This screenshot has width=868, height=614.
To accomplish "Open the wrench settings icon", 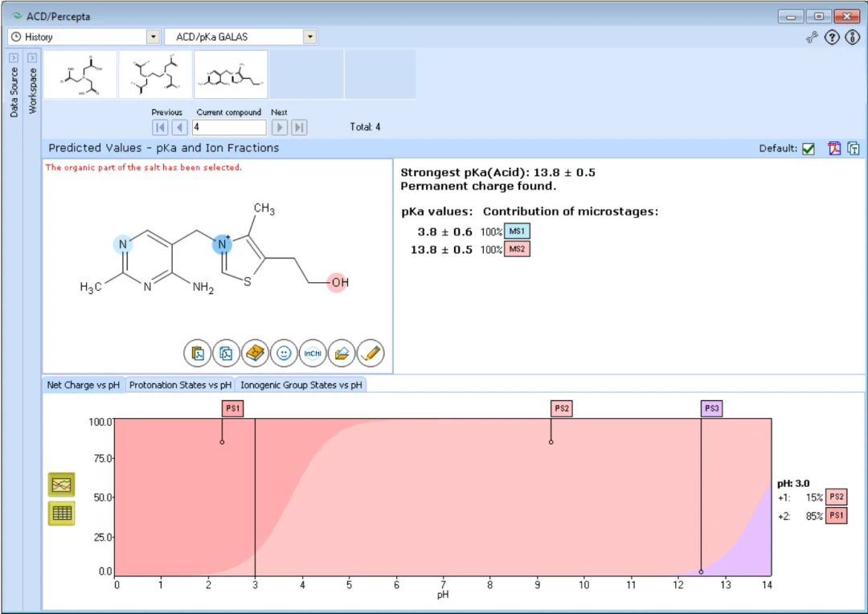I will (812, 38).
